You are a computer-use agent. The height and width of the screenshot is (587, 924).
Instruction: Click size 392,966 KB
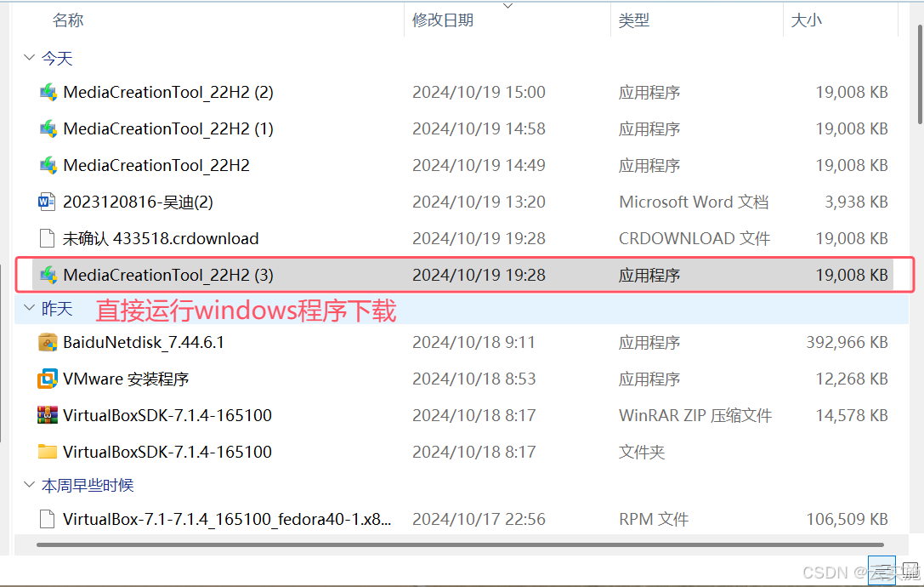(x=847, y=342)
